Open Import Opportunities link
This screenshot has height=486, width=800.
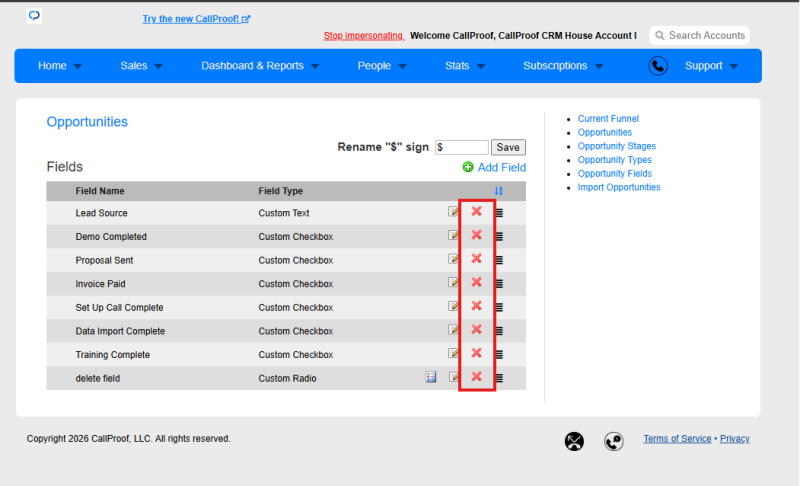tap(619, 187)
